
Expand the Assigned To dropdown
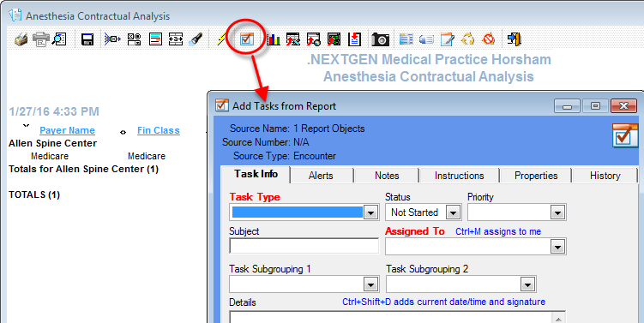point(557,247)
